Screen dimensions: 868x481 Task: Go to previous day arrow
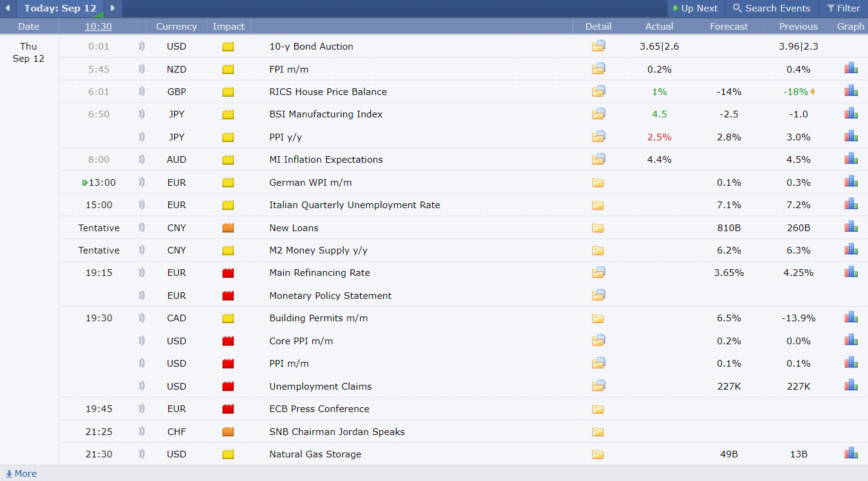pos(7,8)
